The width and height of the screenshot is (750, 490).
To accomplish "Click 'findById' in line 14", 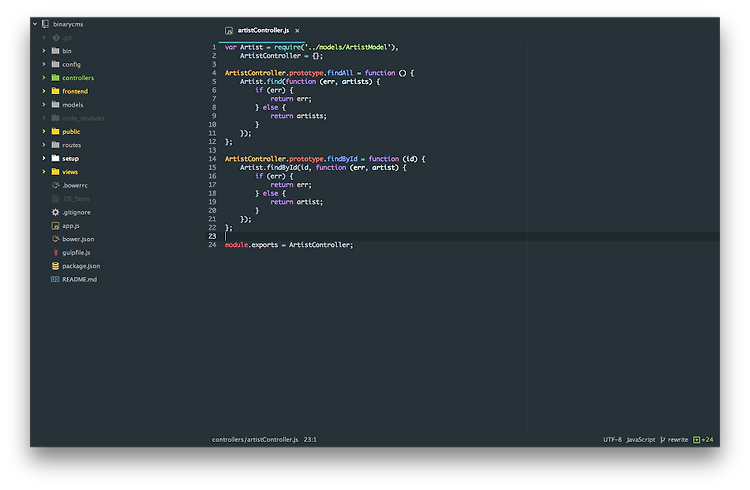I will point(342,159).
